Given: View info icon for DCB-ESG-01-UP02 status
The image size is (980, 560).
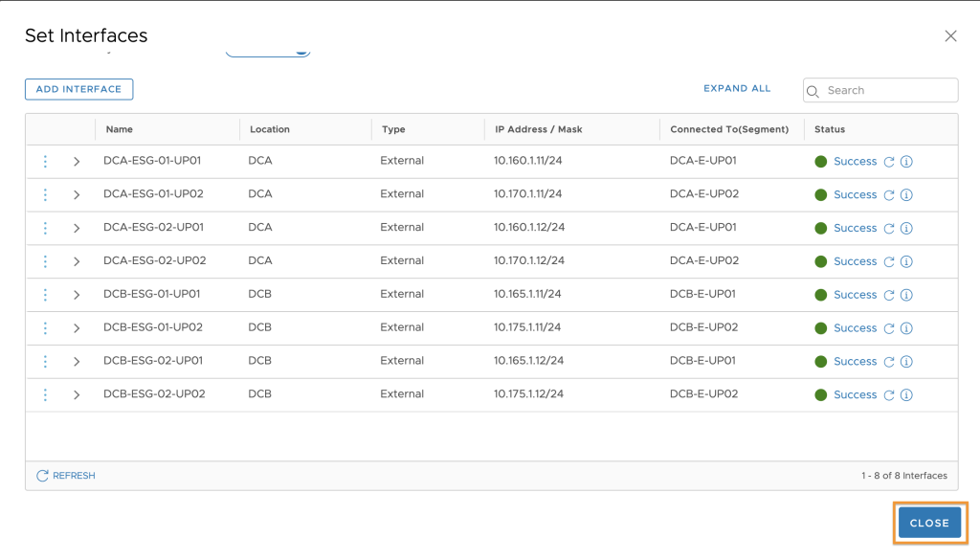Looking at the screenshot, I should [x=906, y=328].
